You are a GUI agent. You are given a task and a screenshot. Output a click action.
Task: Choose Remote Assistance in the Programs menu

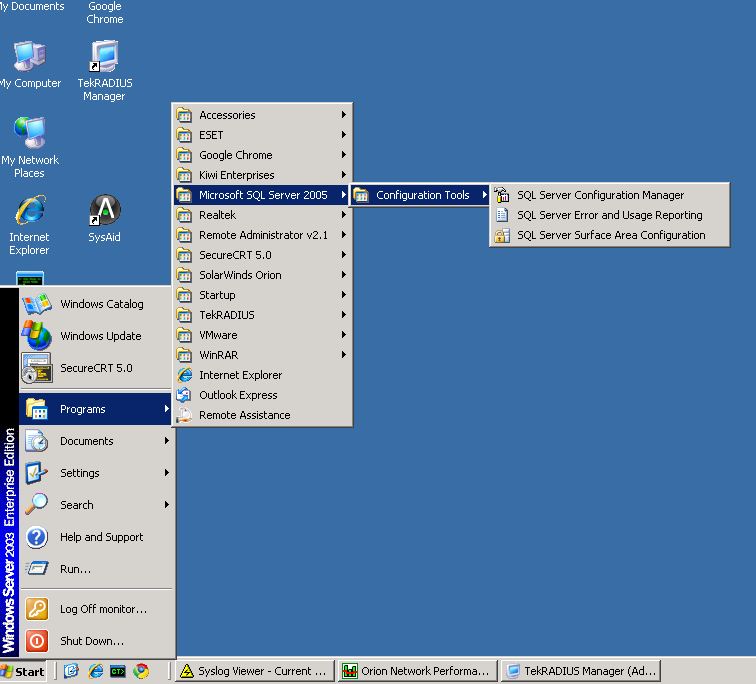[x=244, y=415]
